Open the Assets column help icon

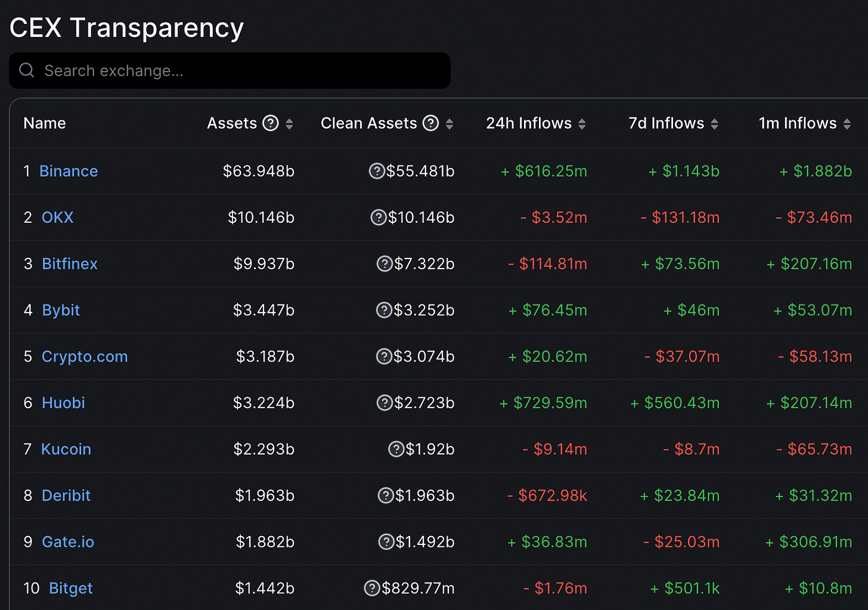point(271,123)
